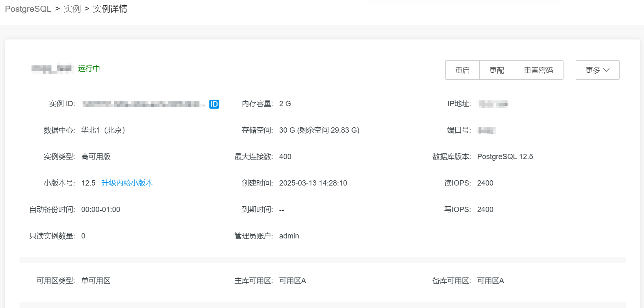
Task: Click the blurred 端口号 value
Action: tap(486, 131)
